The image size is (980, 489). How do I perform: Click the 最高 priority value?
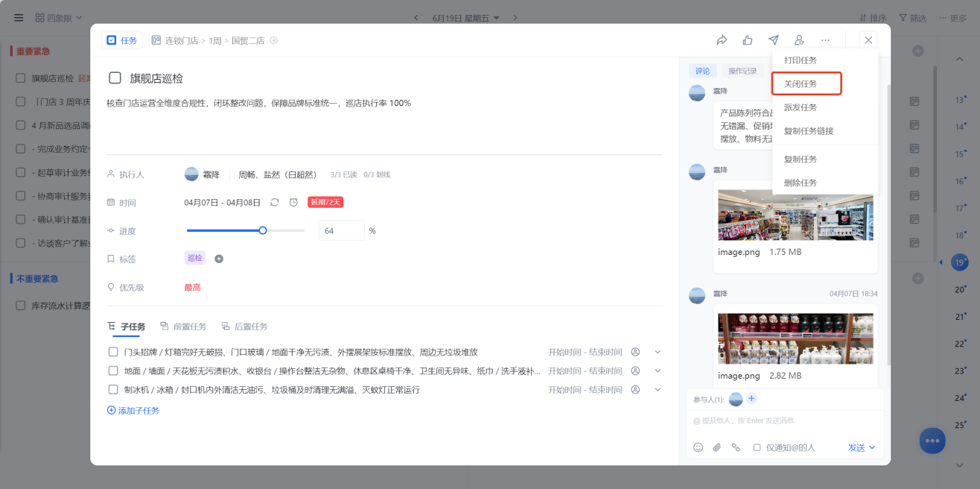(x=192, y=287)
